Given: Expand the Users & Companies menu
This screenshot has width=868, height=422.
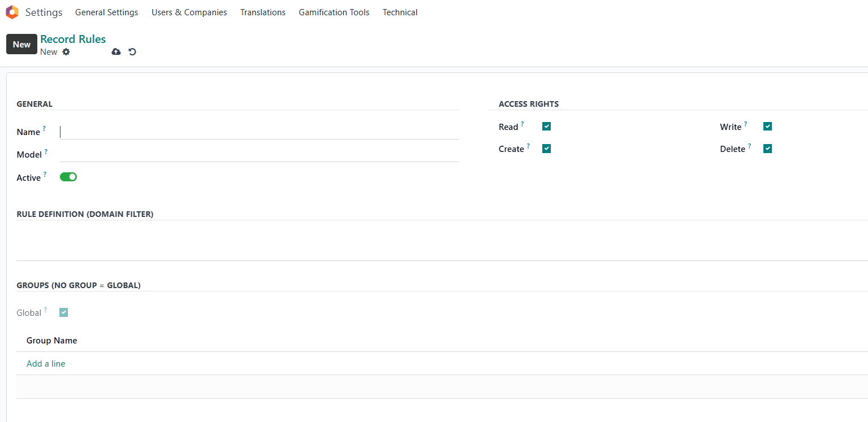Looking at the screenshot, I should click(189, 12).
